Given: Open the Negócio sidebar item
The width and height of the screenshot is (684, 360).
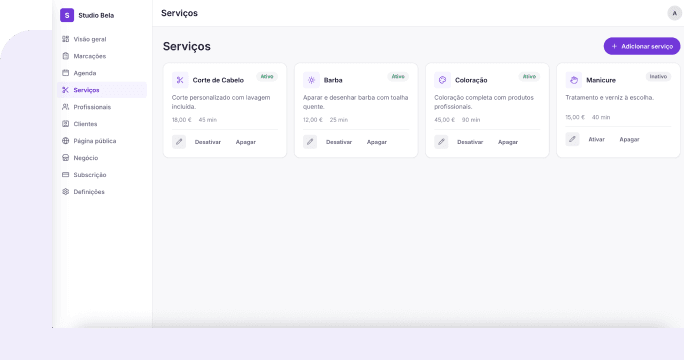Looking at the screenshot, I should [102, 158].
